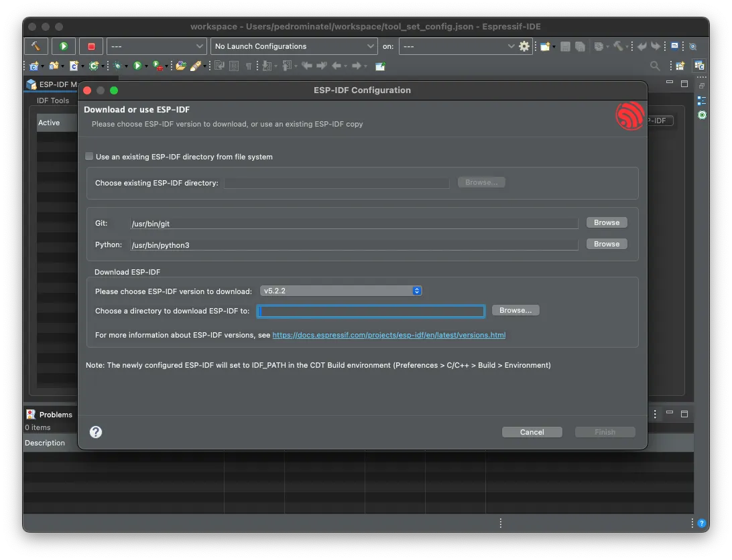This screenshot has width=732, height=560.
Task: Expand the No Launch Configurations dropdown
Action: (294, 46)
